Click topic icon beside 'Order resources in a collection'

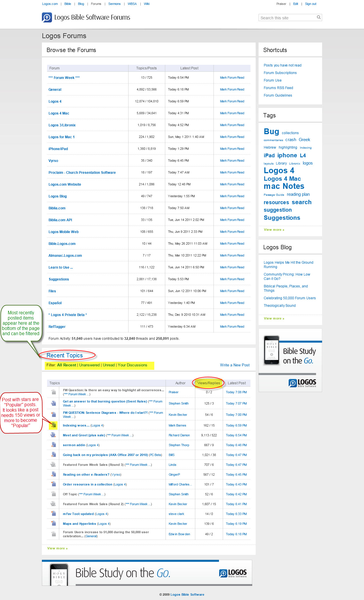[x=53, y=484]
